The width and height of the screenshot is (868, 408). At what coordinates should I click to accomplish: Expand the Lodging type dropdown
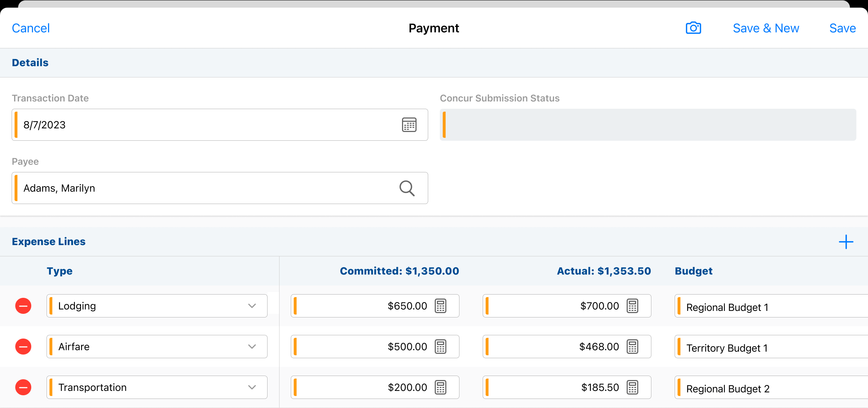pyautogui.click(x=252, y=306)
